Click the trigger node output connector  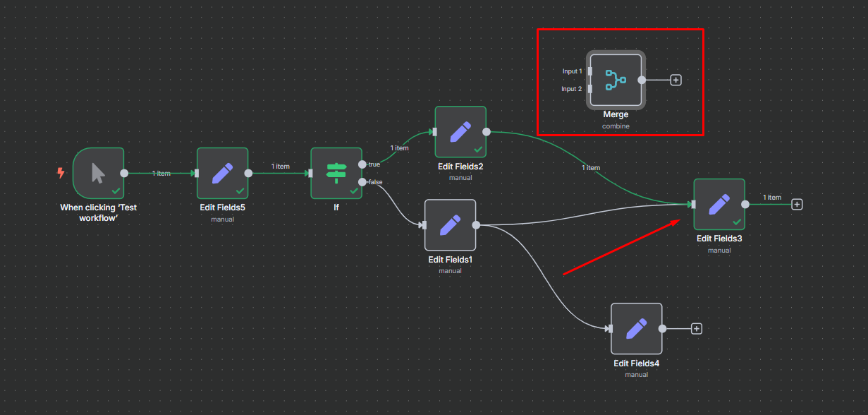pyautogui.click(x=124, y=173)
